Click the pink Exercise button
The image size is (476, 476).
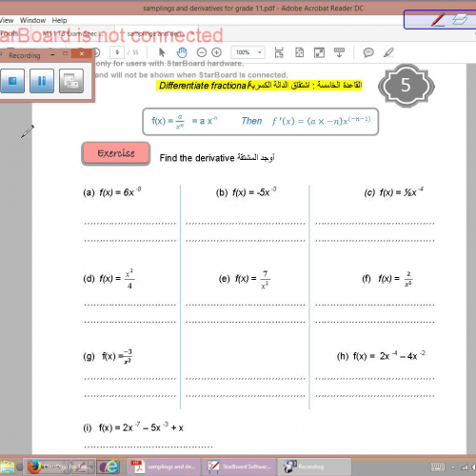click(116, 153)
